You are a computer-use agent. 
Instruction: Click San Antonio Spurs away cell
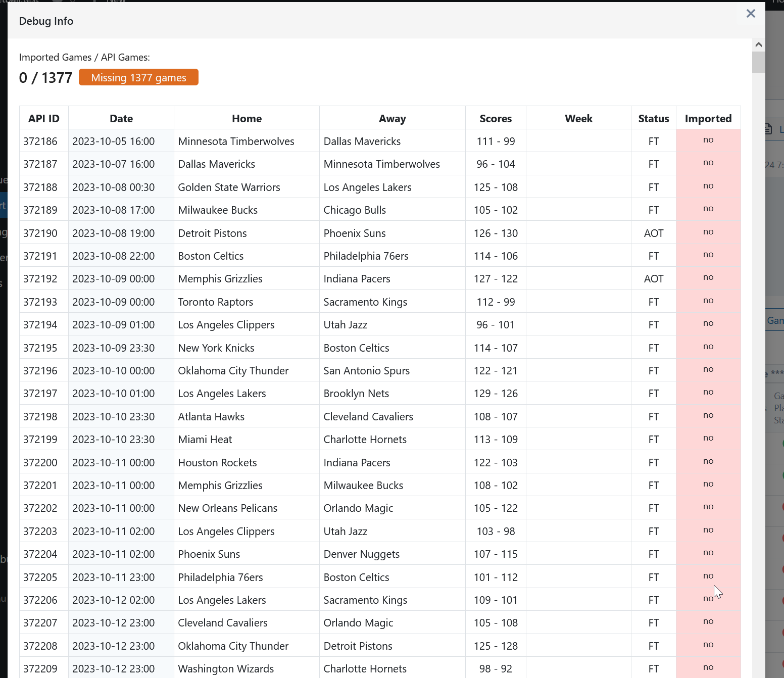pos(393,371)
